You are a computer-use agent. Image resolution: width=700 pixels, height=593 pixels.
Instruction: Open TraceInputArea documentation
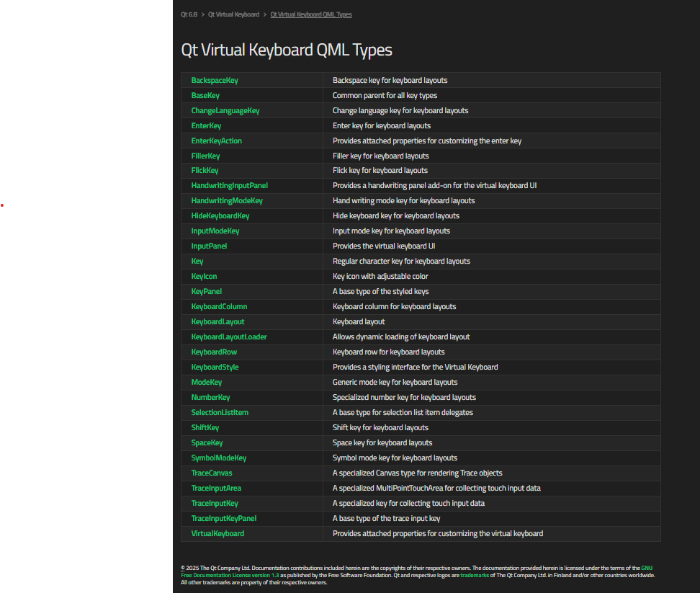(x=216, y=489)
